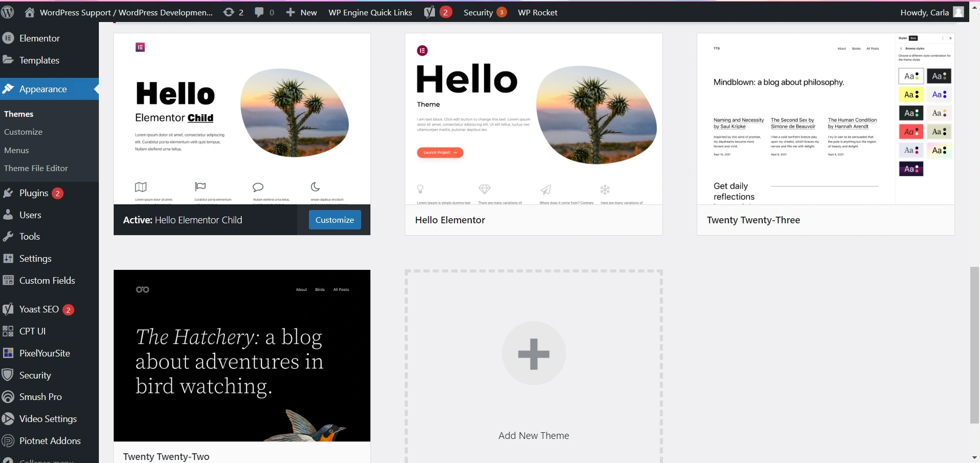Click the site name WordPress Support link
980x463 pixels.
tap(126, 12)
